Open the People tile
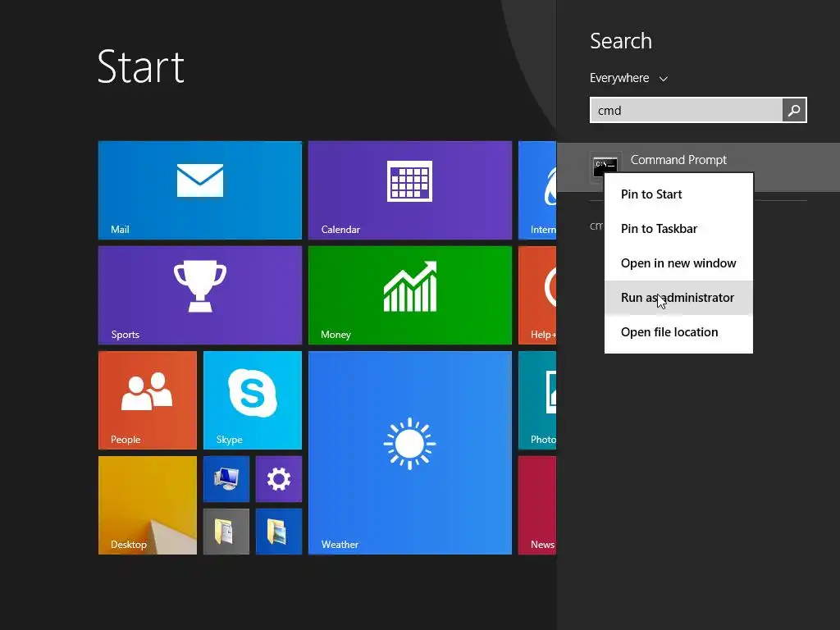The height and width of the screenshot is (630, 840). click(148, 400)
